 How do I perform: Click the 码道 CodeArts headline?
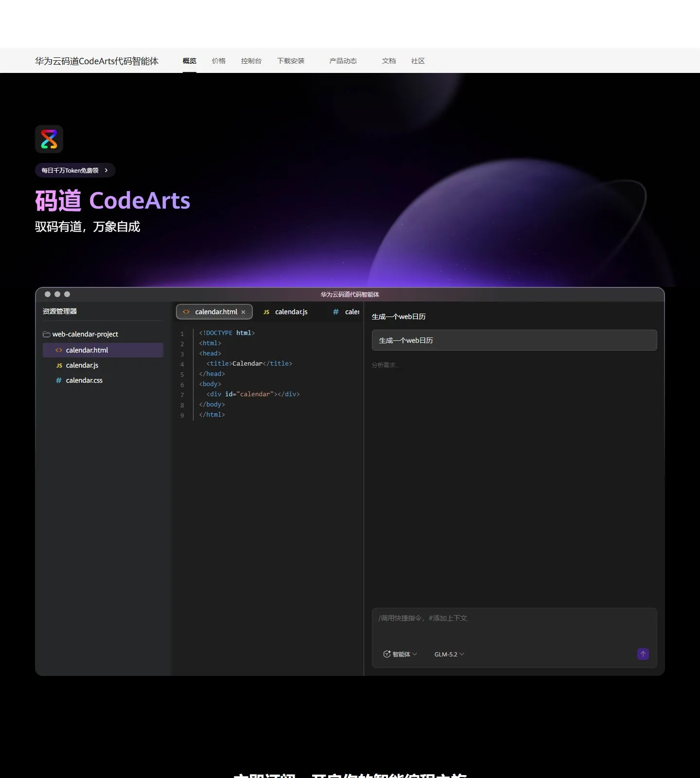tap(113, 200)
